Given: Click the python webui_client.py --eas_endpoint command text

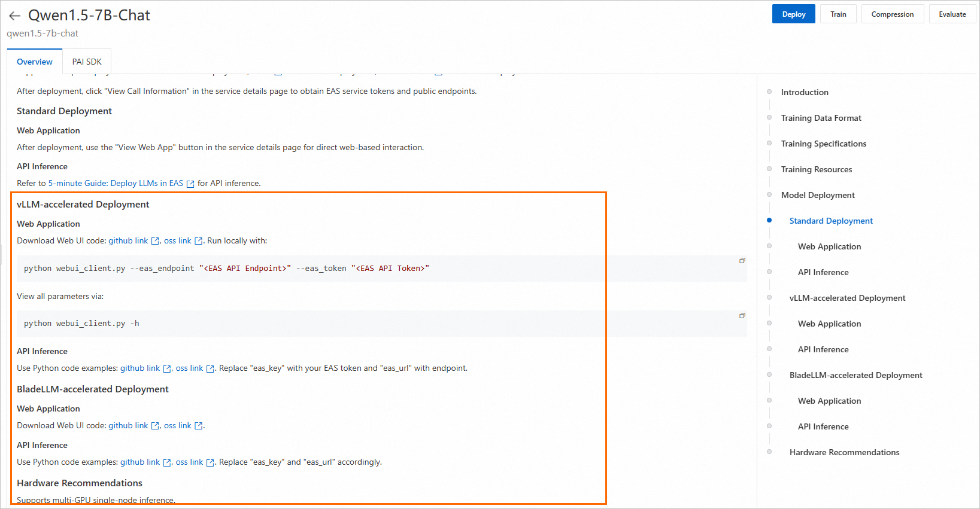Looking at the screenshot, I should click(x=226, y=269).
